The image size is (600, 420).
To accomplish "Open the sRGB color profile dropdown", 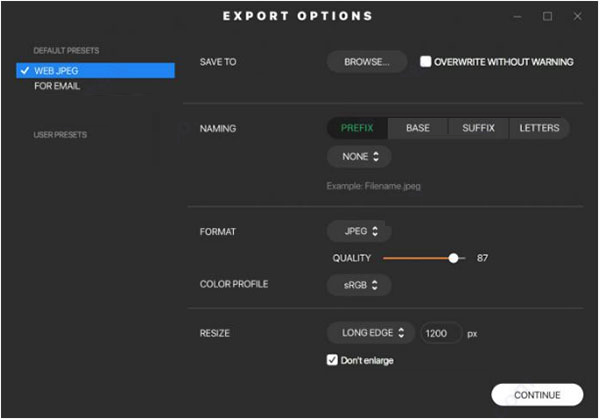I will [x=358, y=285].
